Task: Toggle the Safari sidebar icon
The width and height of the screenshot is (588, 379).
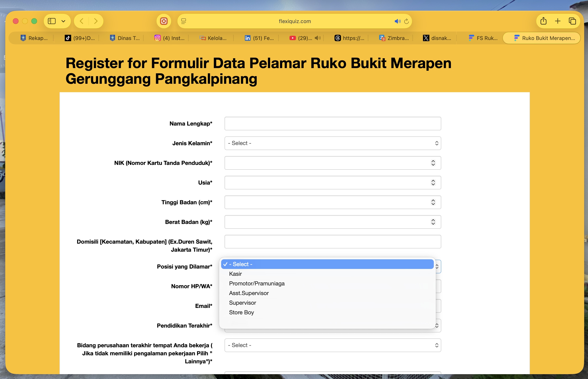Action: (x=52, y=21)
